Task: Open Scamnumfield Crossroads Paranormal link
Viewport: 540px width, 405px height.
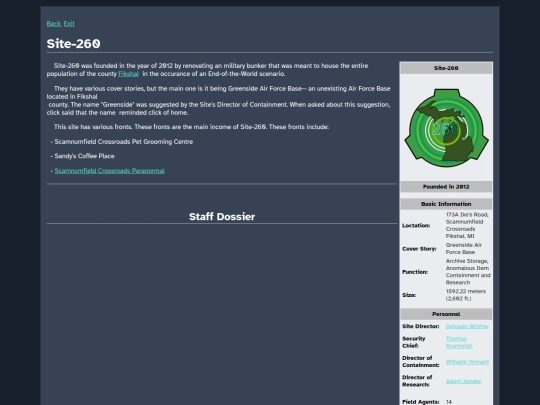Action: 110,171
